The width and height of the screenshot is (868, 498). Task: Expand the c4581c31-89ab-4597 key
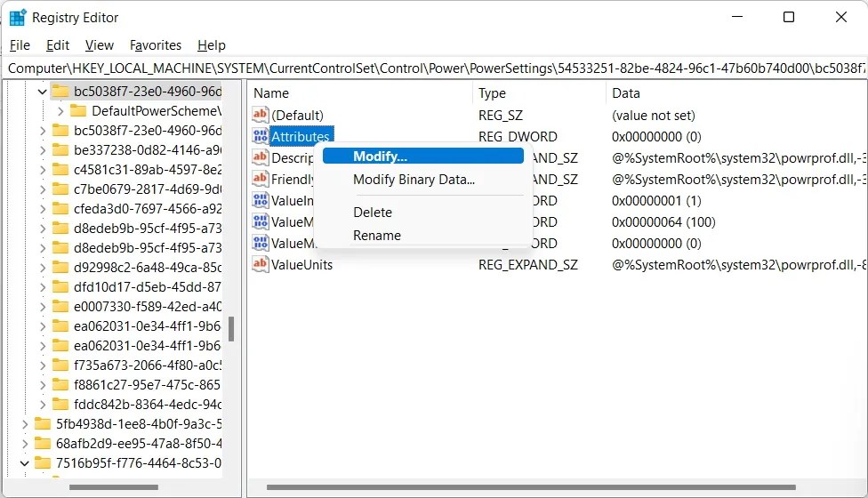click(43, 170)
